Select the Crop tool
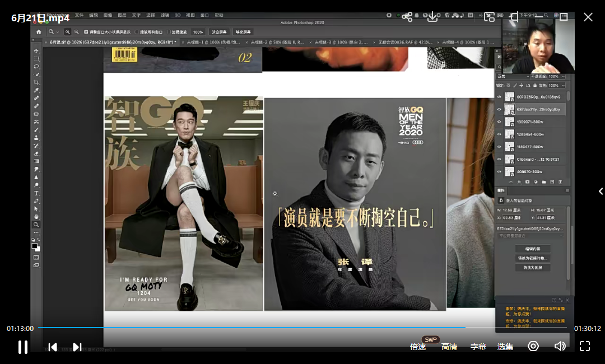605x364 pixels. (x=36, y=82)
